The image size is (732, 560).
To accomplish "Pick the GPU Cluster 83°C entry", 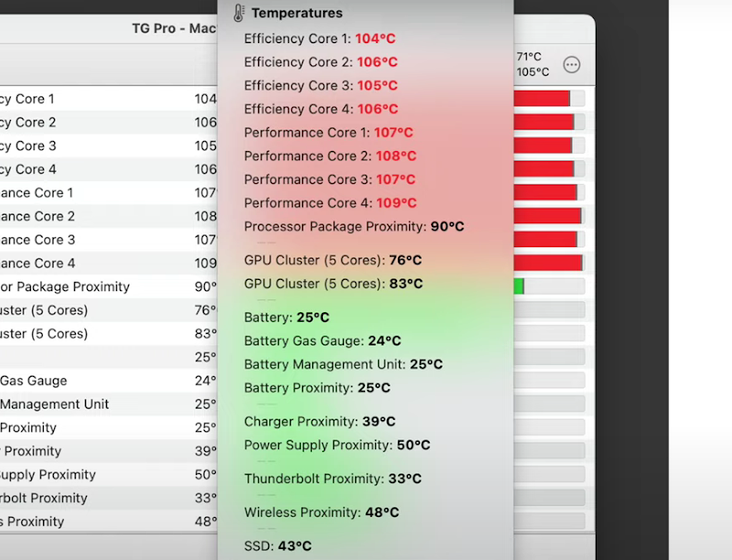I will click(332, 284).
